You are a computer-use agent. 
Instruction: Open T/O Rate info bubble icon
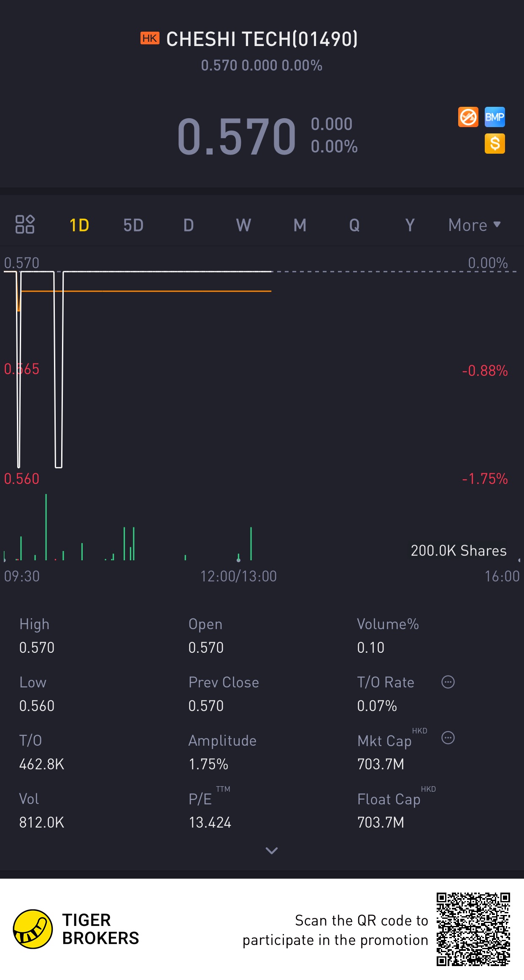(448, 682)
